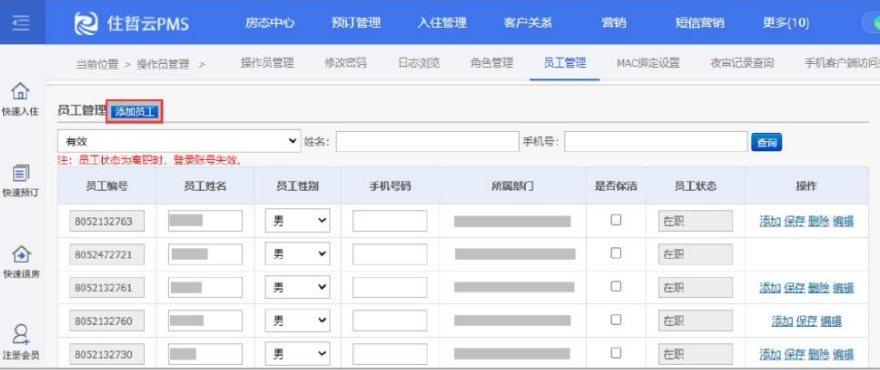Click the 员工编号 column header

coord(107,186)
